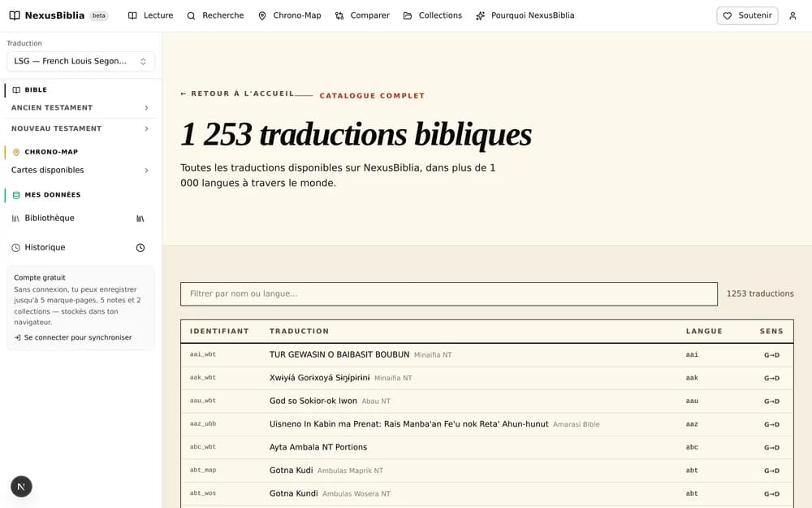Click identifier aaz_ubb

click(x=202, y=423)
